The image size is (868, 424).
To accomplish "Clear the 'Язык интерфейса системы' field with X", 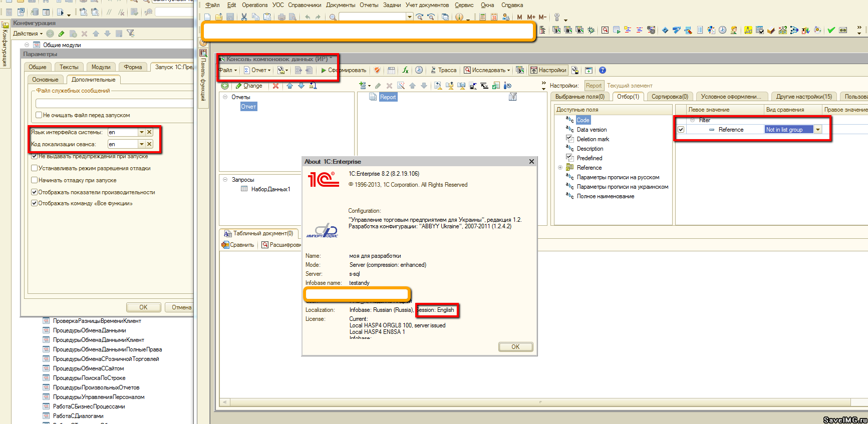I will tap(149, 132).
